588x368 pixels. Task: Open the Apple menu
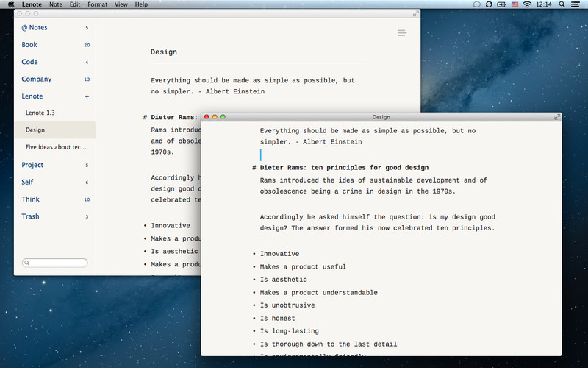point(11,4)
